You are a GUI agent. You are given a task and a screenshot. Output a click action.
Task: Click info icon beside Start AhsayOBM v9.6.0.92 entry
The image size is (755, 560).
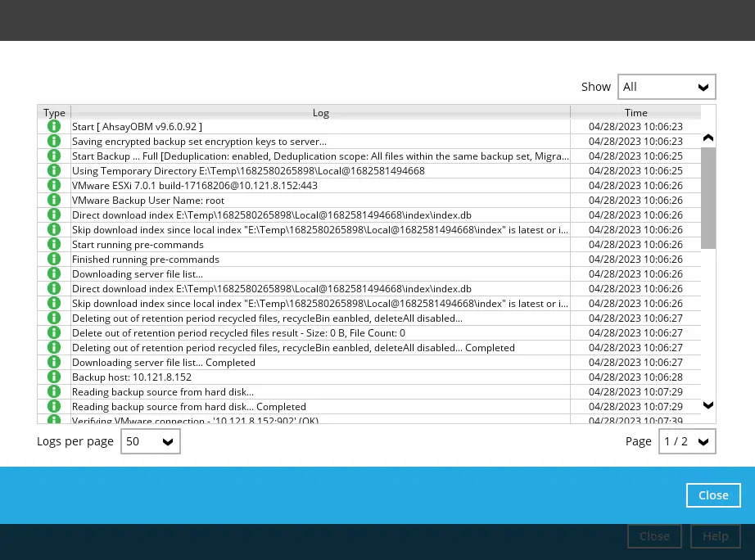pyautogui.click(x=54, y=127)
